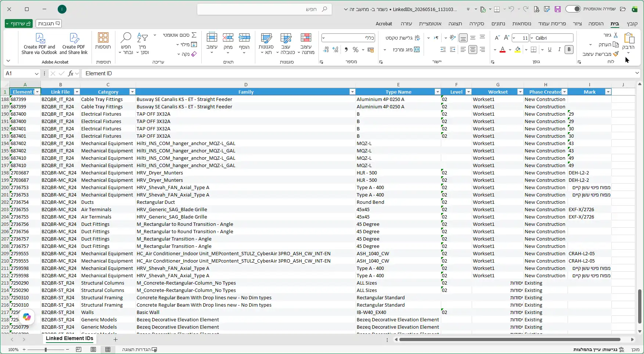
Task: Click the Share (שיתוף) button
Action: click(19, 24)
